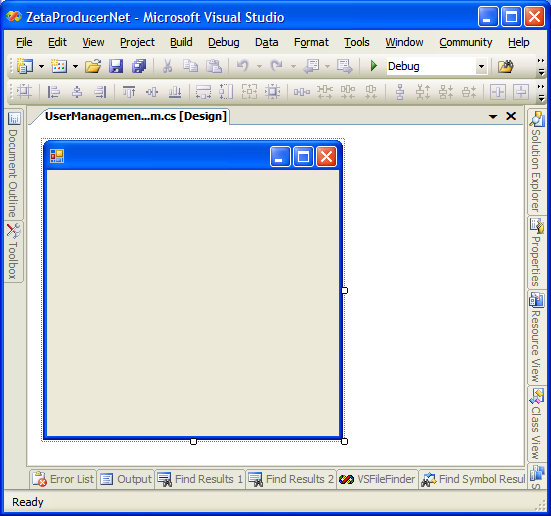Viewport: 551px width, 516px height.
Task: Click the Open File folder icon
Action: click(x=93, y=66)
